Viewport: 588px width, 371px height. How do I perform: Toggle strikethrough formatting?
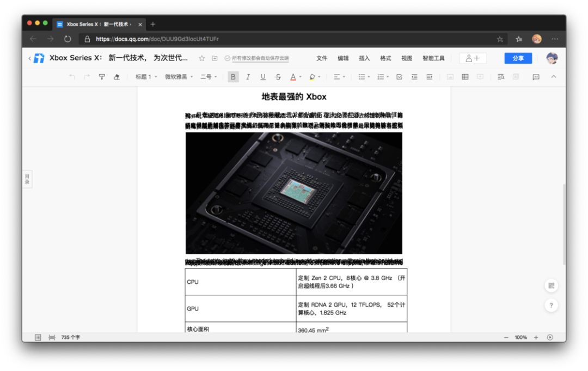coord(278,77)
